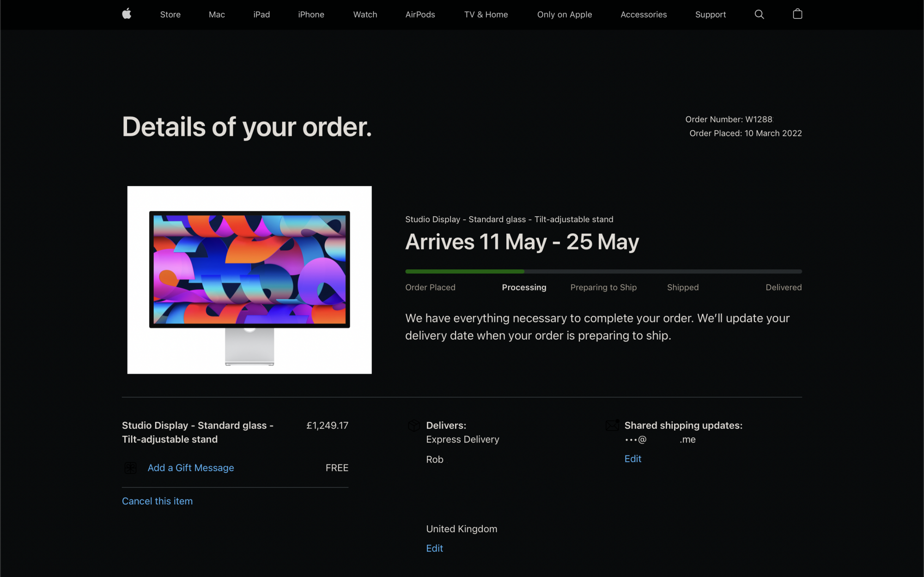
Task: Open the Support page
Action: click(710, 14)
